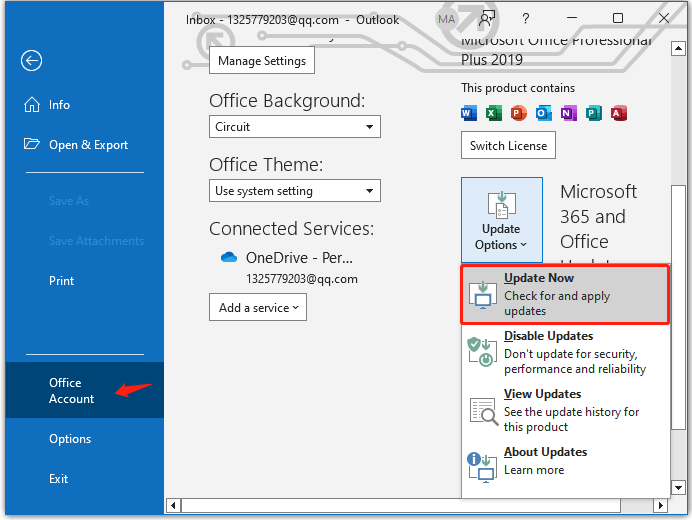
Task: Collapse the Update Options dropdown button
Action: [502, 220]
